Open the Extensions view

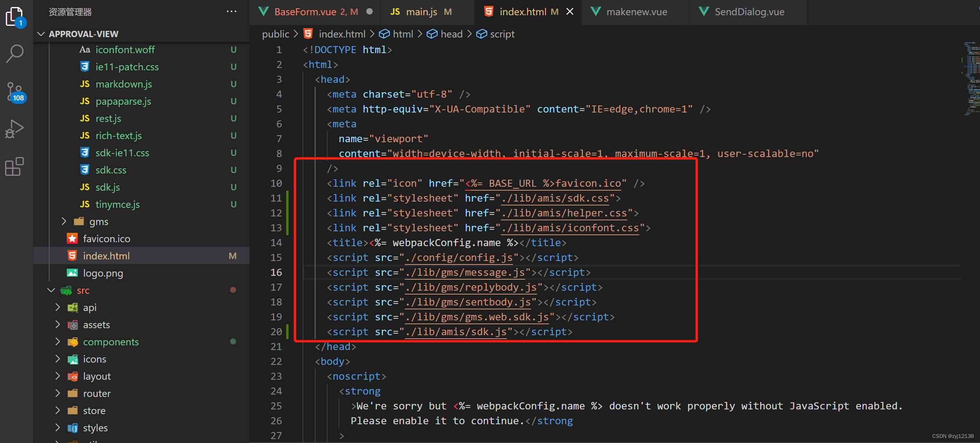coord(14,166)
